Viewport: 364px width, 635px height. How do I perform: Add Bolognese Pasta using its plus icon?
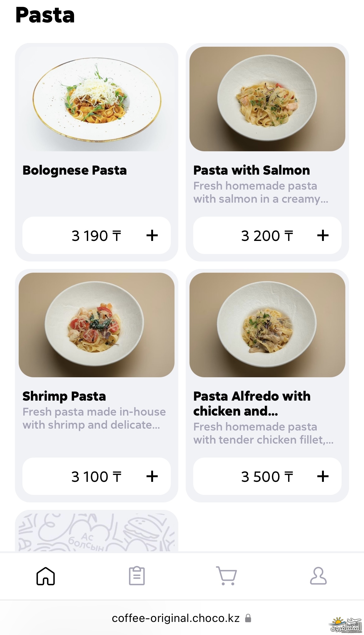(152, 236)
